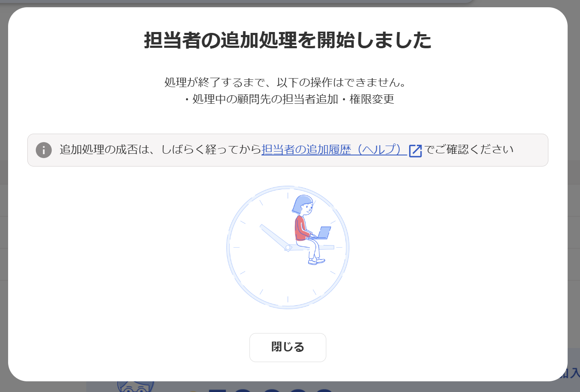Click the gray info icon in notice
This screenshot has width=580, height=392.
click(x=44, y=150)
